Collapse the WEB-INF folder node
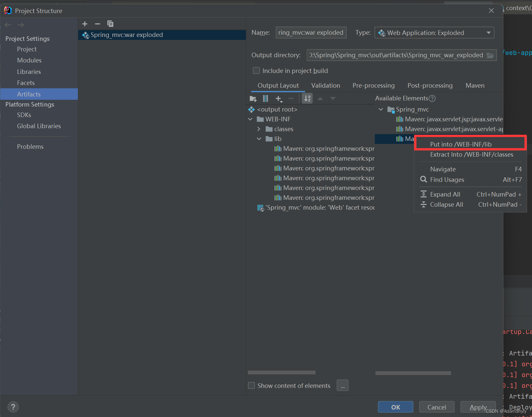Viewport: 532px width, 417px height. [x=250, y=119]
